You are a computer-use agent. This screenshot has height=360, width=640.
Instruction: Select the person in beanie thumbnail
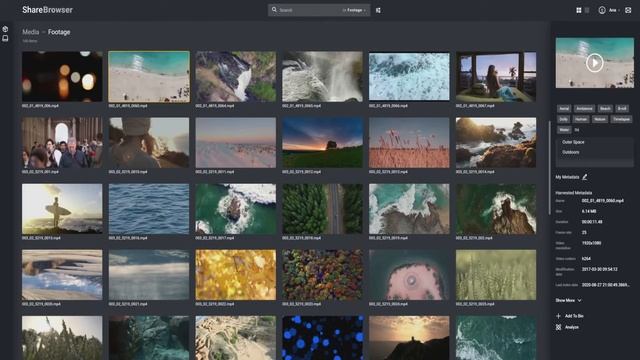coord(149,142)
